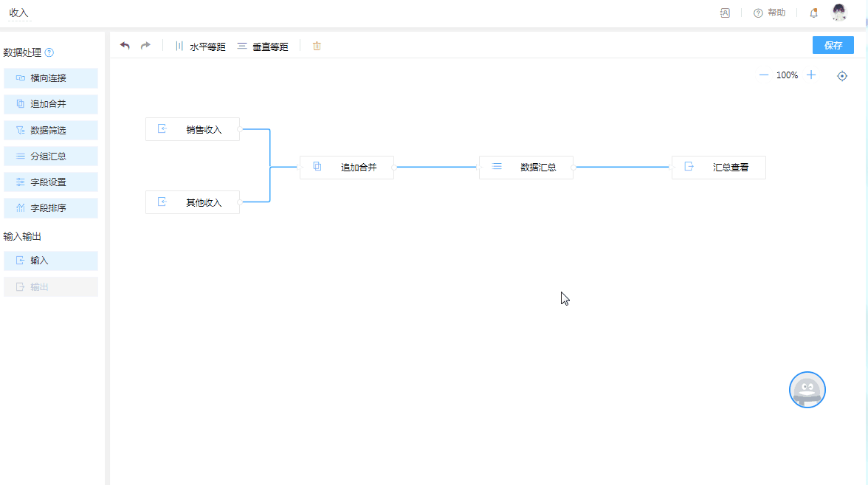The width and height of the screenshot is (868, 485).
Task: Select the 横向连接 component in sidebar
Action: tap(51, 78)
